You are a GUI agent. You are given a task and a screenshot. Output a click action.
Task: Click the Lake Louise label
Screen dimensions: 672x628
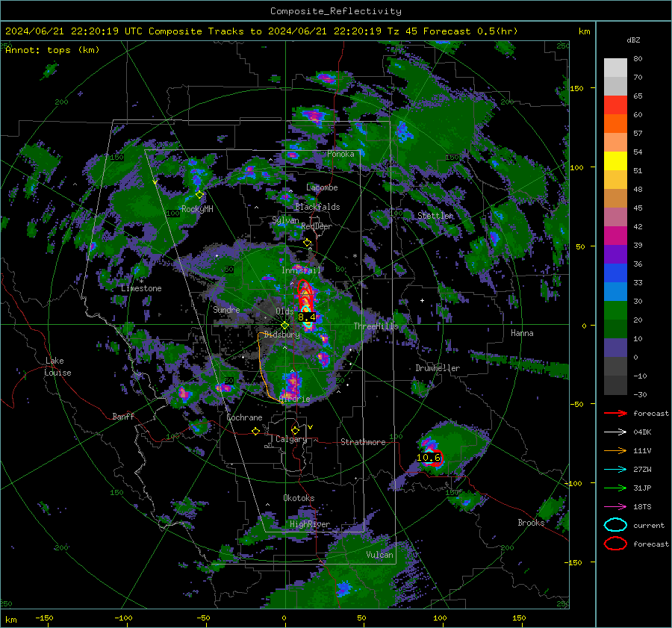click(x=57, y=367)
